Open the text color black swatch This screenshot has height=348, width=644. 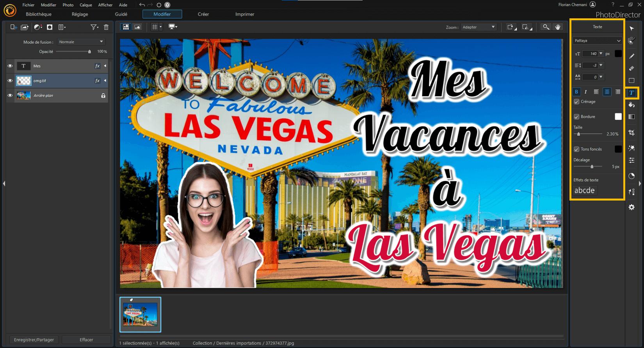[618, 53]
